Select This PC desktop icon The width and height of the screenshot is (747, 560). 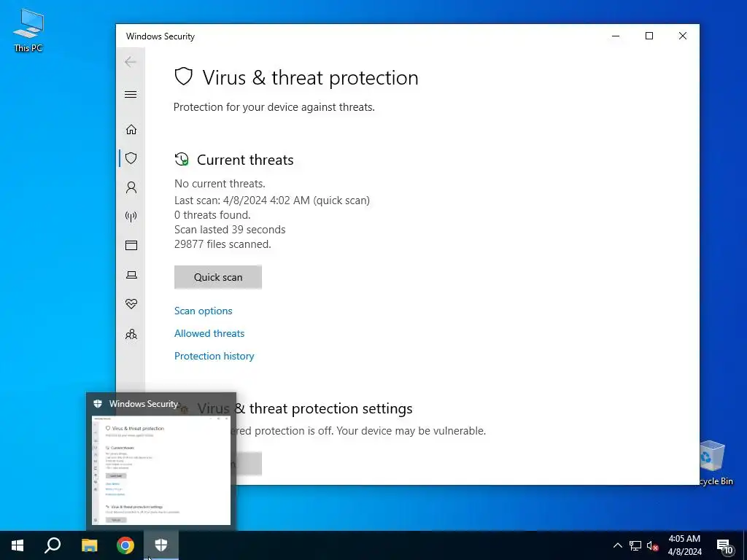[28, 31]
